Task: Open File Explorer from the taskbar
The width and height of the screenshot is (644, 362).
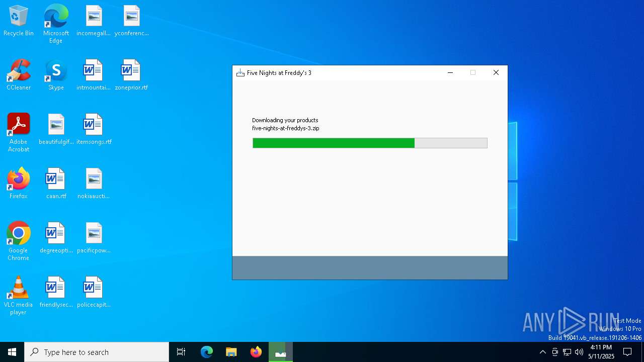Action: pyautogui.click(x=231, y=352)
